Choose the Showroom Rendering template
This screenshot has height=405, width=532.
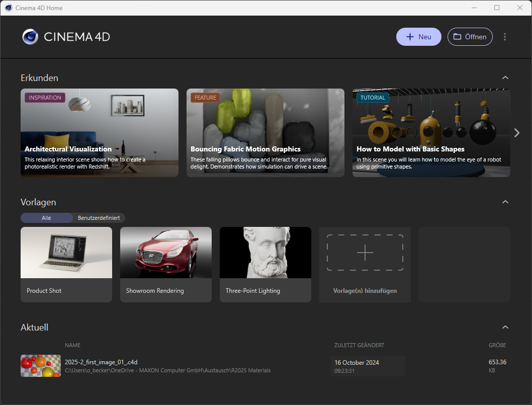click(x=166, y=265)
